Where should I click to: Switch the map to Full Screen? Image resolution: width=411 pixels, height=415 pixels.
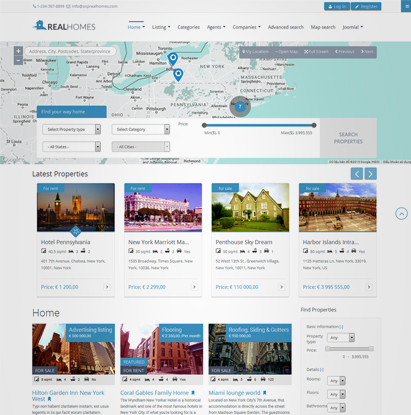coord(316,52)
